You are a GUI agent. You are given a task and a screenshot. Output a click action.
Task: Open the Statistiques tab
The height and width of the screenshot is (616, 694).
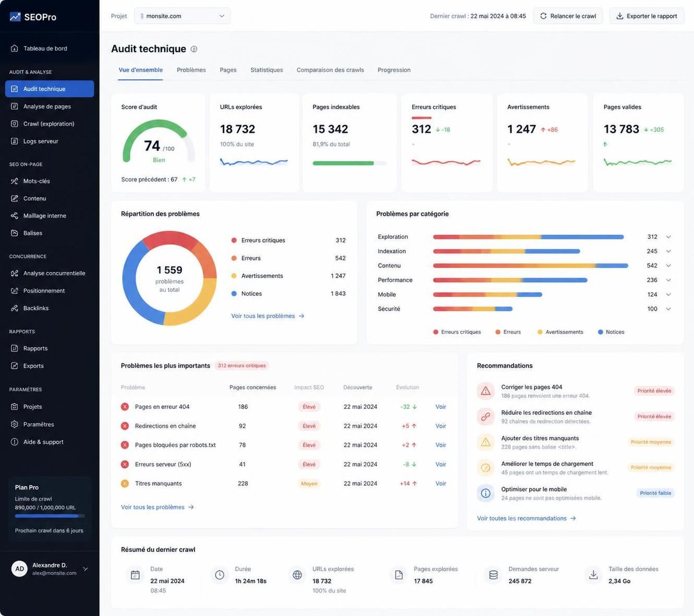266,70
